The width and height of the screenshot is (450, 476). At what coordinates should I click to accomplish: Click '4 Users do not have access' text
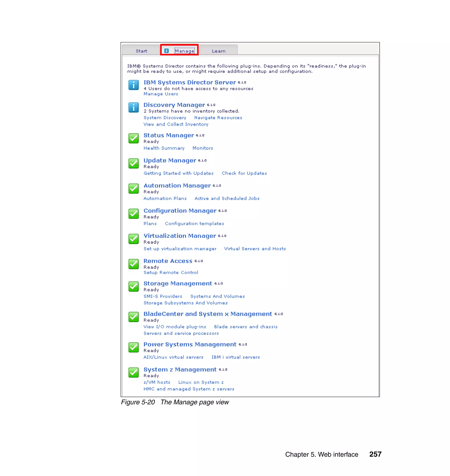pos(198,89)
